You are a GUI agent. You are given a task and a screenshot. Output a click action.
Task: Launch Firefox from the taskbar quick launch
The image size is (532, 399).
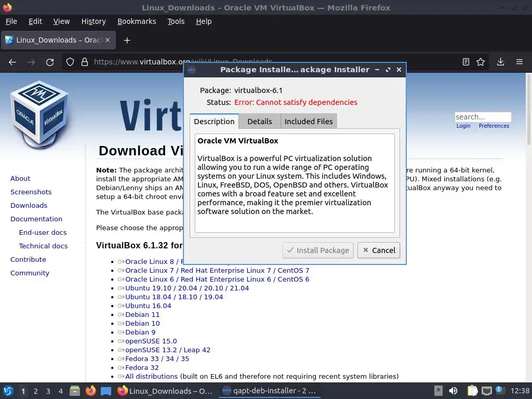(90, 391)
